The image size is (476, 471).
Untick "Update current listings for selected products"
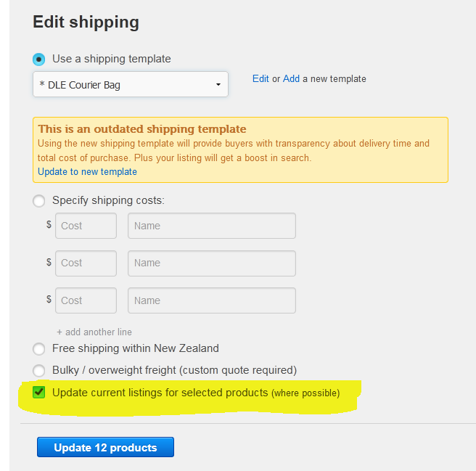tap(39, 393)
